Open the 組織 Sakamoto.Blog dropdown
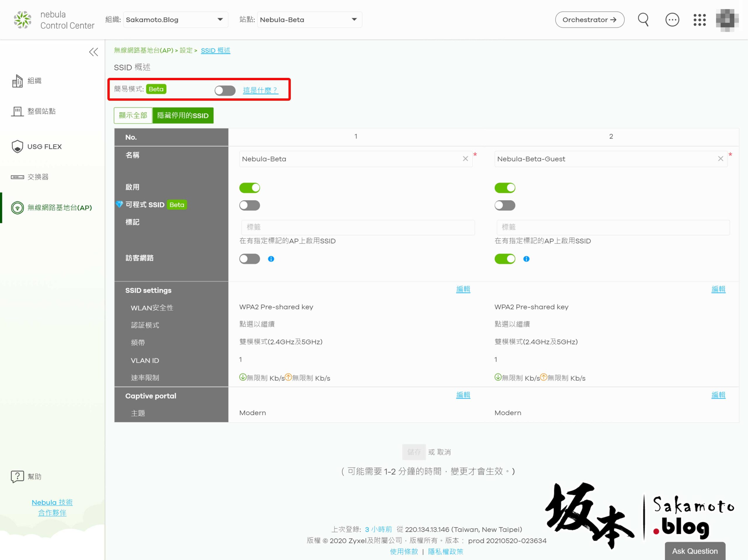Image resolution: width=748 pixels, height=560 pixels. 176,20
